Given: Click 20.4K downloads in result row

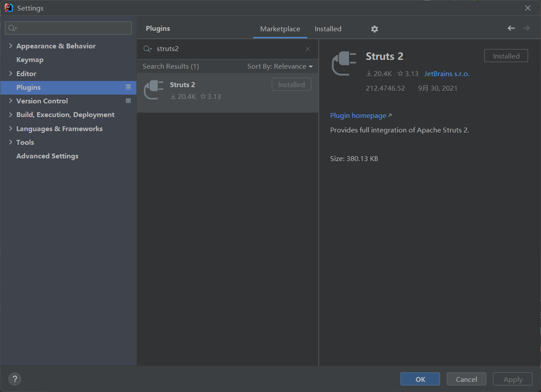Looking at the screenshot, I should (x=183, y=96).
